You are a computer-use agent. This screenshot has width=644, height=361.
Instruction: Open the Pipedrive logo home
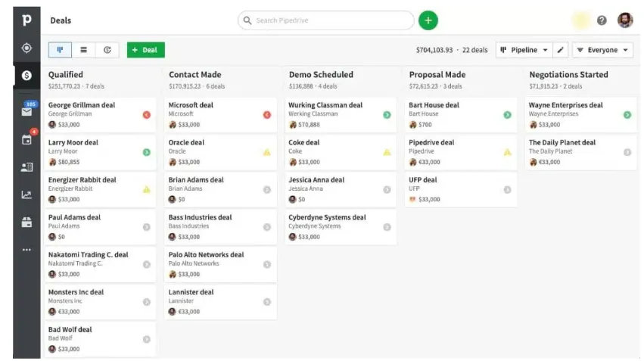pos(26,20)
